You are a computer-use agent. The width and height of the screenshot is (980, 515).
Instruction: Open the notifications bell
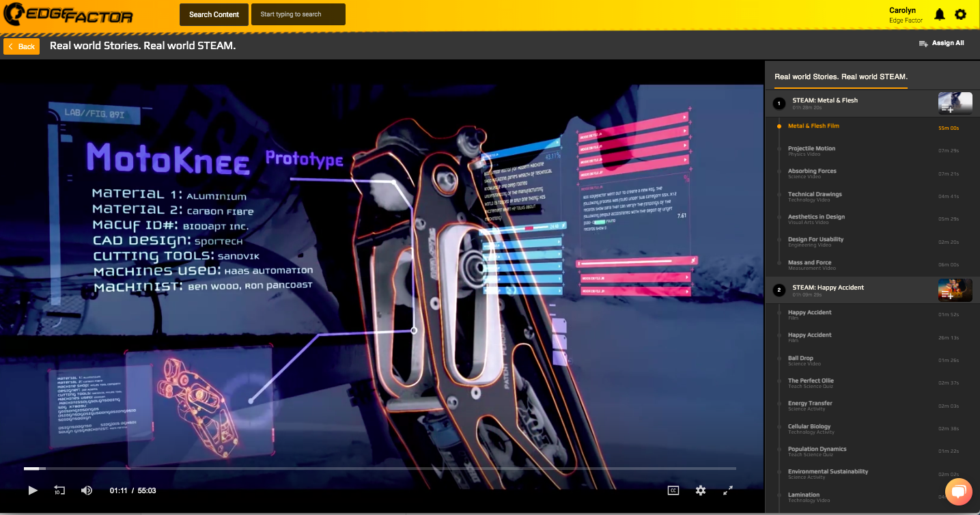click(940, 14)
